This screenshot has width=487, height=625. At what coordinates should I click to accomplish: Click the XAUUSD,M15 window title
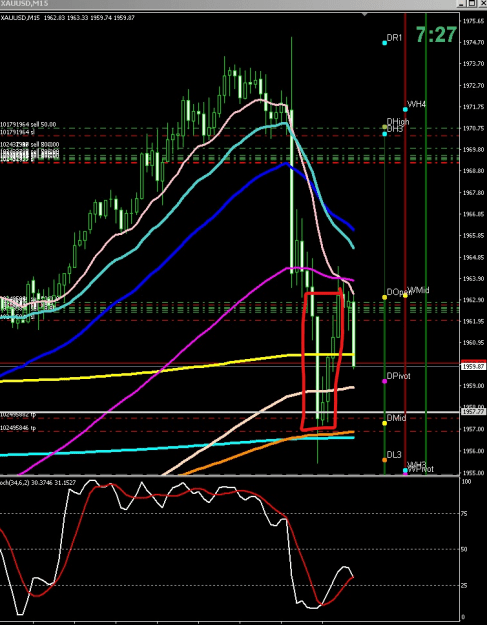coord(24,3)
